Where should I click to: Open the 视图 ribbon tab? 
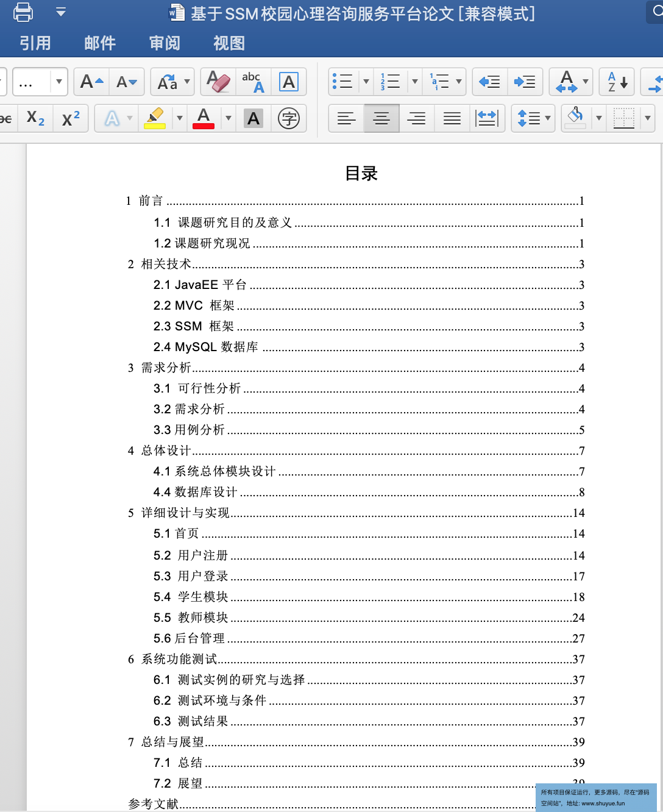click(x=229, y=43)
